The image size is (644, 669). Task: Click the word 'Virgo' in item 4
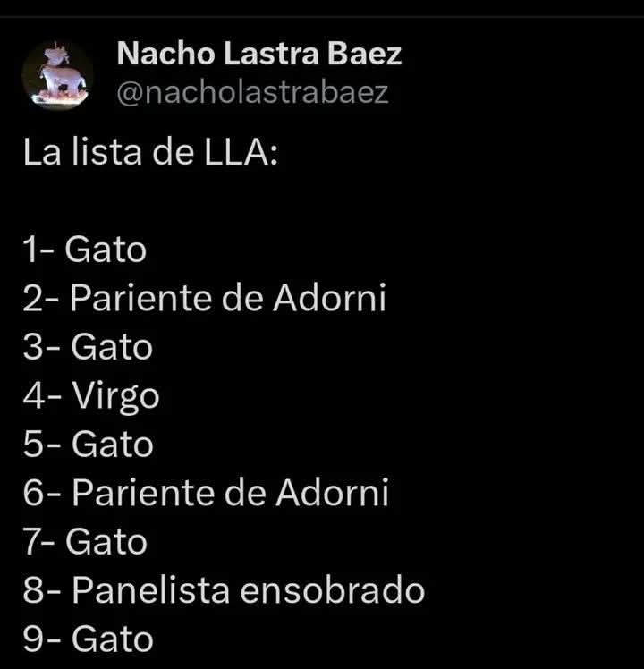(114, 395)
